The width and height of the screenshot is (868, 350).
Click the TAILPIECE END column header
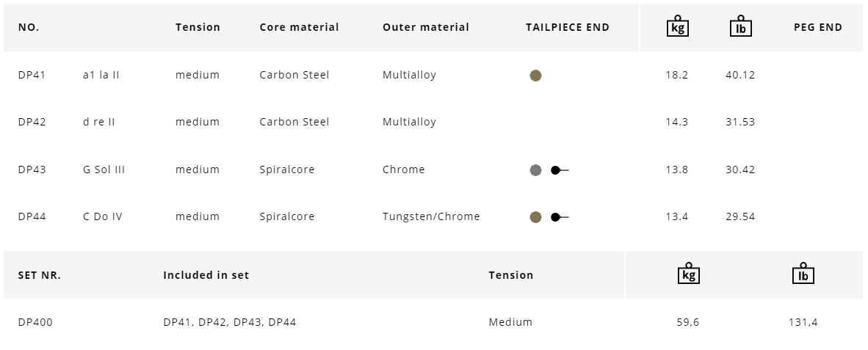point(567,27)
